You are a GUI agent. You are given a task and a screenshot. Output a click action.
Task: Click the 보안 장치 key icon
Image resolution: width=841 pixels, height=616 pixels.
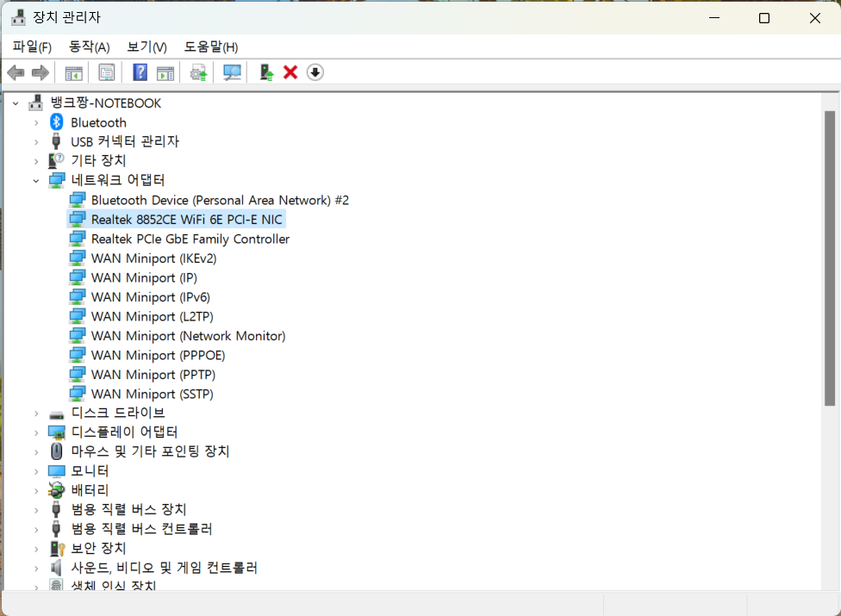click(x=57, y=548)
